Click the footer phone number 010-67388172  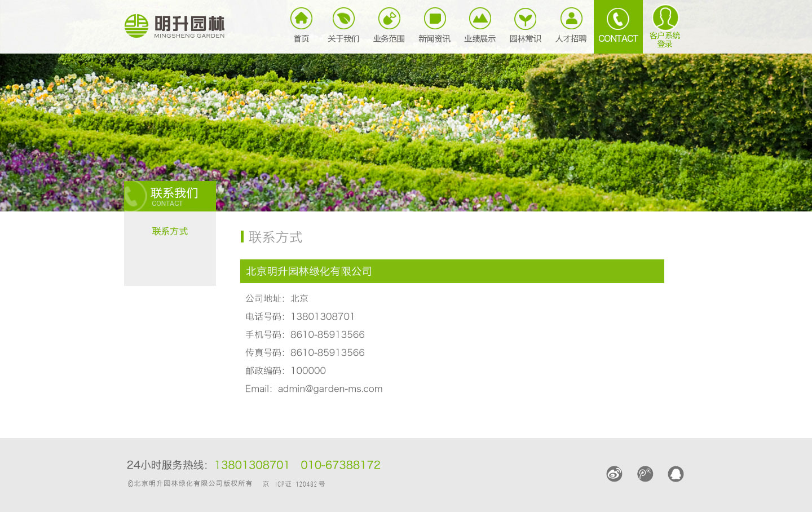(x=341, y=465)
